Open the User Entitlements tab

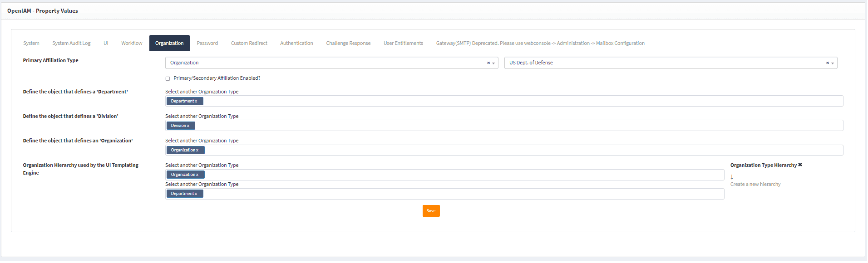coord(403,43)
